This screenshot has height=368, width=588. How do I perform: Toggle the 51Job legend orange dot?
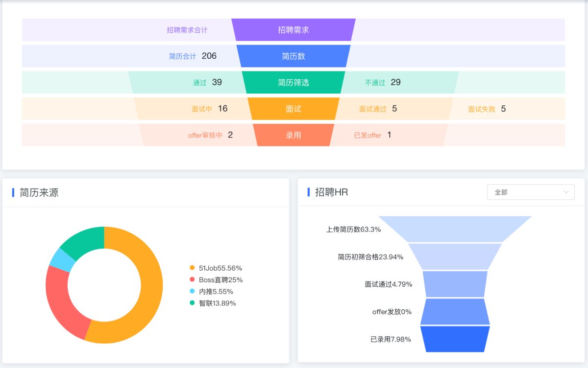click(192, 268)
